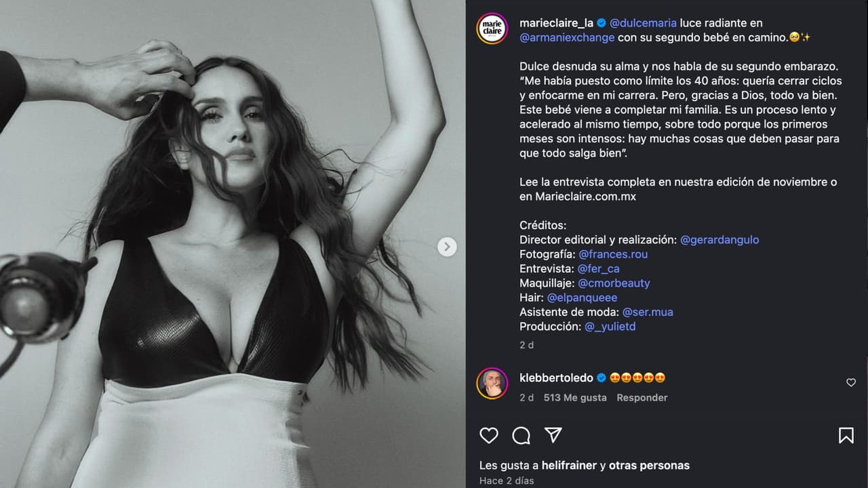The image size is (868, 488).
Task: Open marieclaire_la profile avatar
Action: (492, 28)
